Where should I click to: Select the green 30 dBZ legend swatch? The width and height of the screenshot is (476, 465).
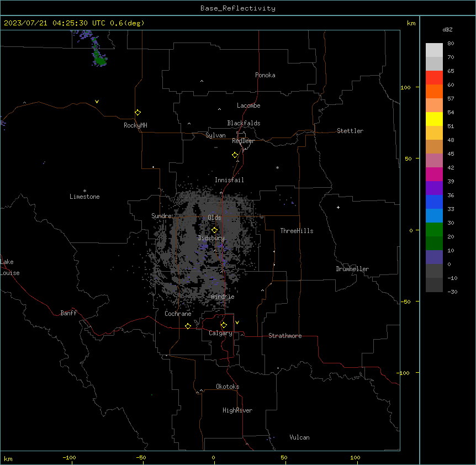click(x=434, y=230)
